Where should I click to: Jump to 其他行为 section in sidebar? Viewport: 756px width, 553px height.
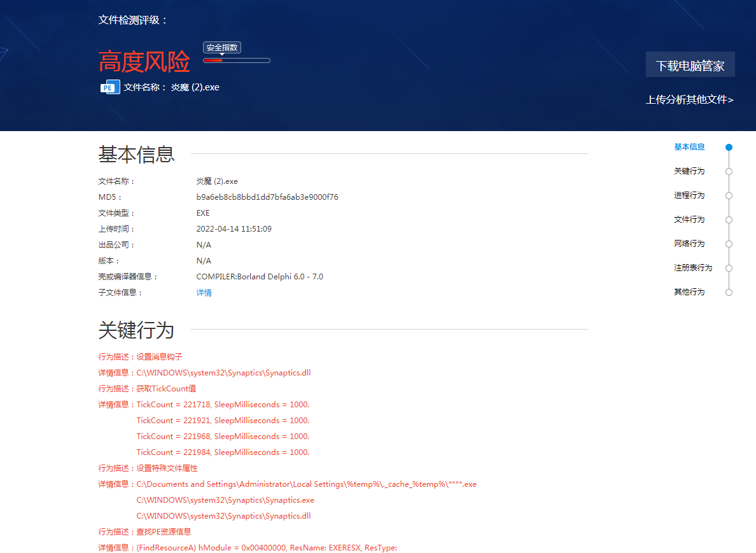click(x=689, y=291)
